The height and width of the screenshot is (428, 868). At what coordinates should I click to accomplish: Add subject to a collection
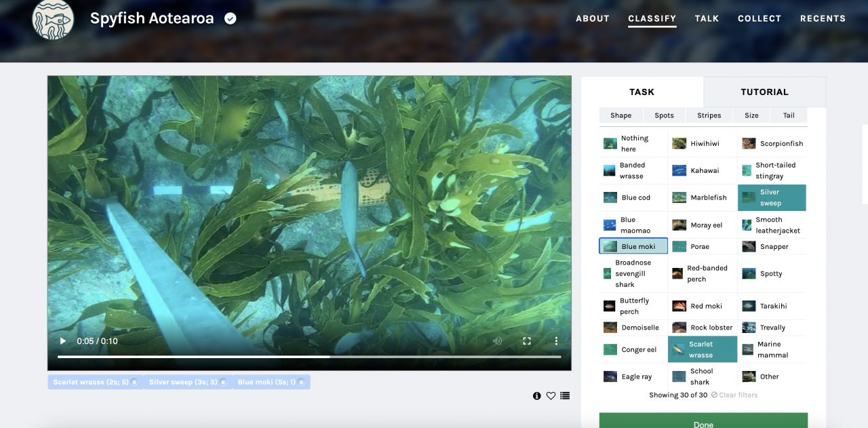tap(565, 396)
